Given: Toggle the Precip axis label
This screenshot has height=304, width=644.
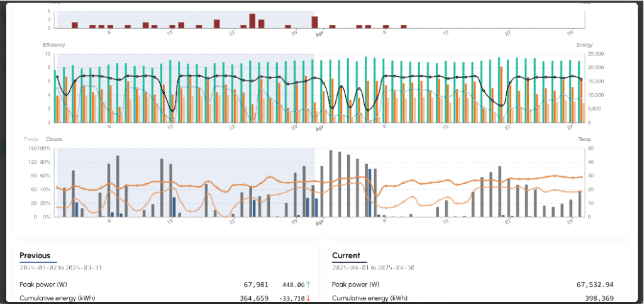Looking at the screenshot, I should tap(31, 139).
